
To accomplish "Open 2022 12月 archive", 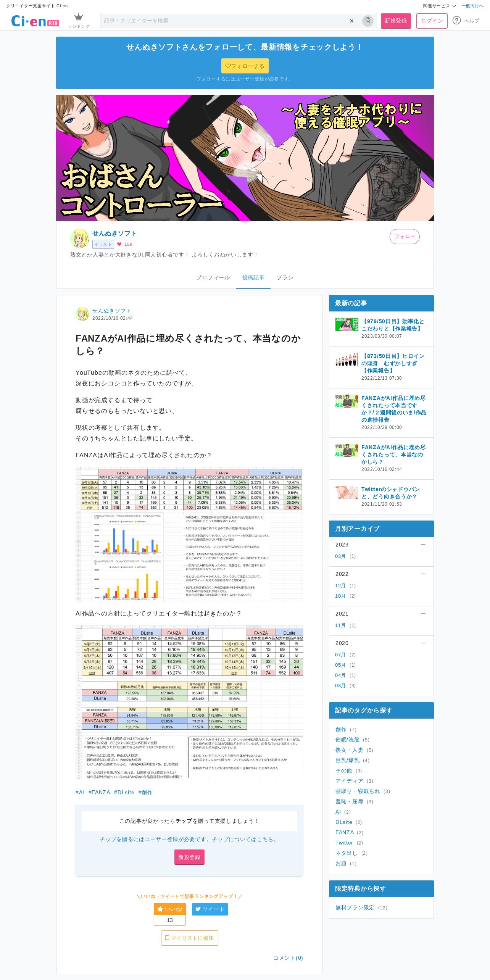I will (x=340, y=586).
